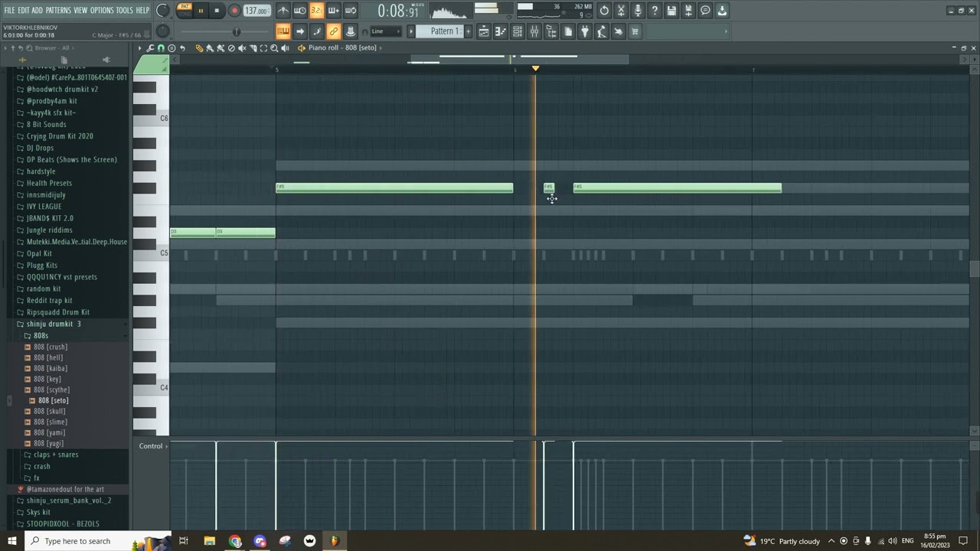
Task: Open pattern options arrow left of Pattern 1
Action: point(411,31)
